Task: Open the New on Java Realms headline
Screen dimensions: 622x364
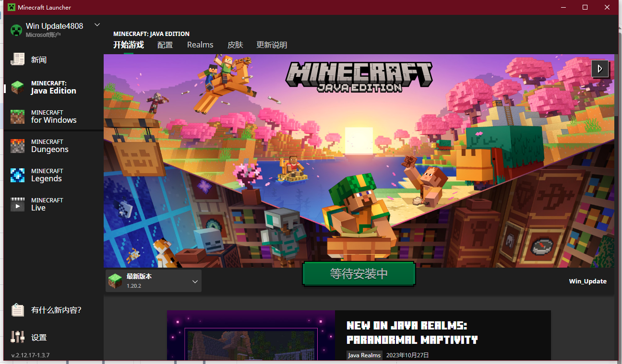Action: pos(412,333)
